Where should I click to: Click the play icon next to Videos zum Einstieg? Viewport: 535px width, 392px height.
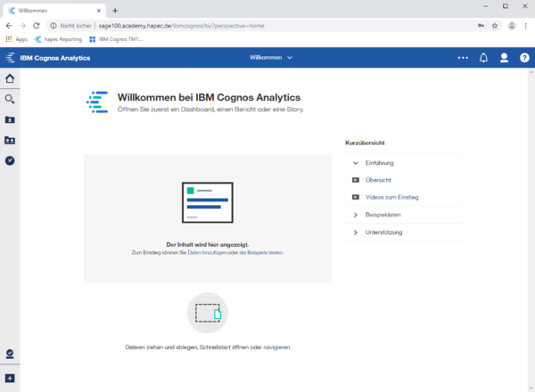[x=356, y=197]
